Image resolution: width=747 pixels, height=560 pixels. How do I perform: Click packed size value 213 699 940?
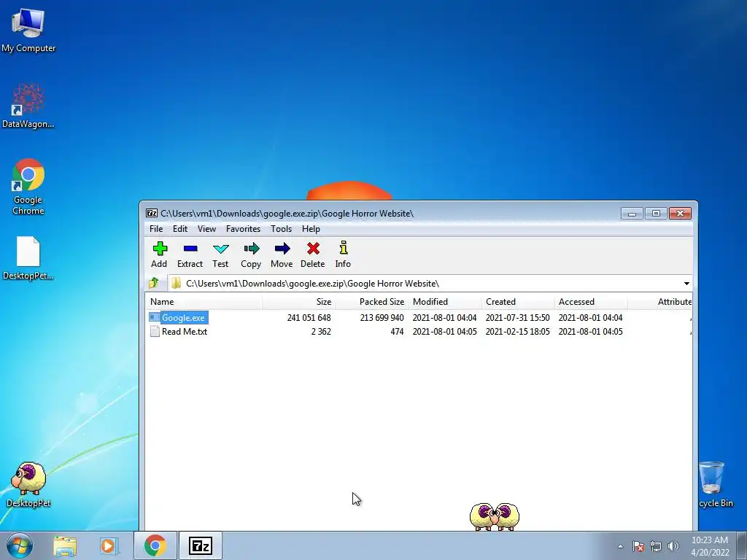coord(382,318)
